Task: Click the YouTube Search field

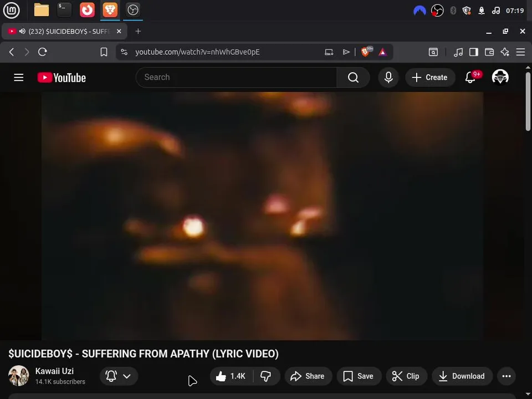Action: (236, 78)
